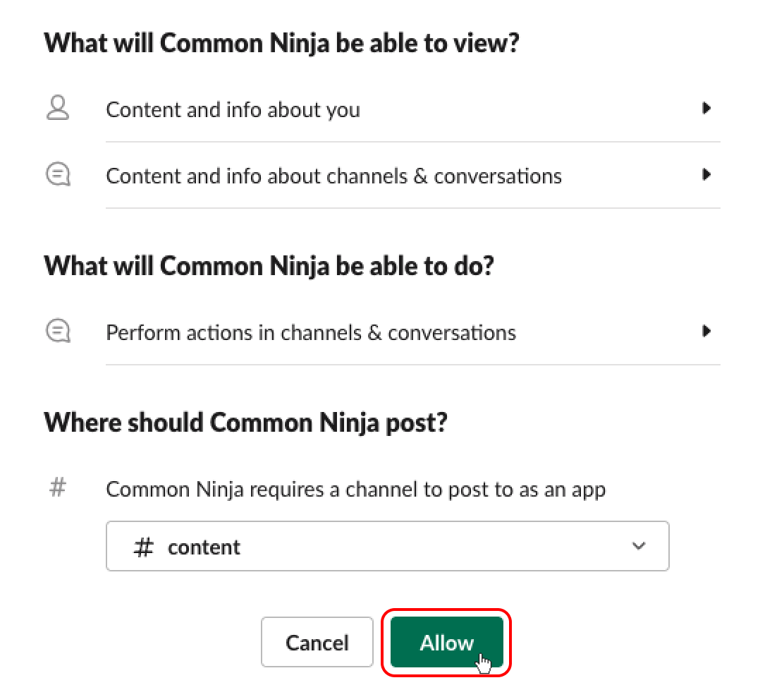Expand arrow for Perform actions in channels
The height and width of the screenshot is (697, 784).
click(x=706, y=332)
